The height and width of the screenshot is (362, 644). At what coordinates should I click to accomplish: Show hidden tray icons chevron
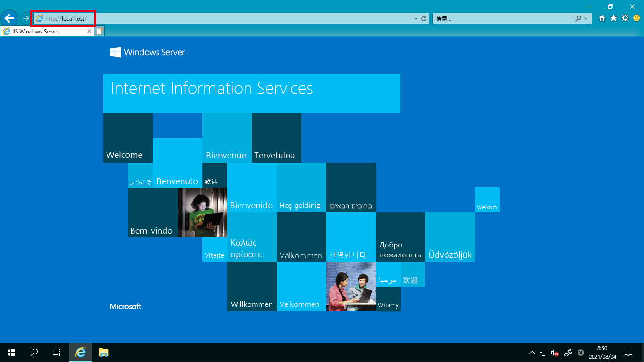[x=532, y=352]
